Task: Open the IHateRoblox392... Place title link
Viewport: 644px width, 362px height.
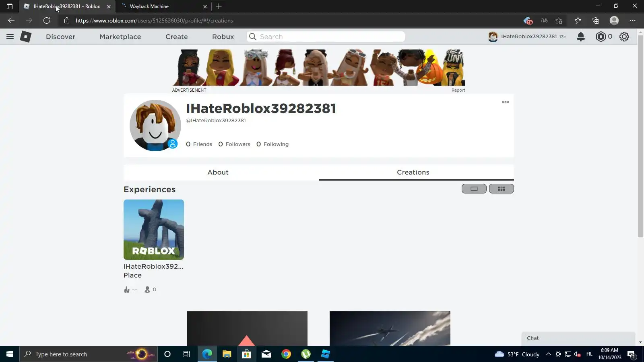Action: pyautogui.click(x=153, y=271)
